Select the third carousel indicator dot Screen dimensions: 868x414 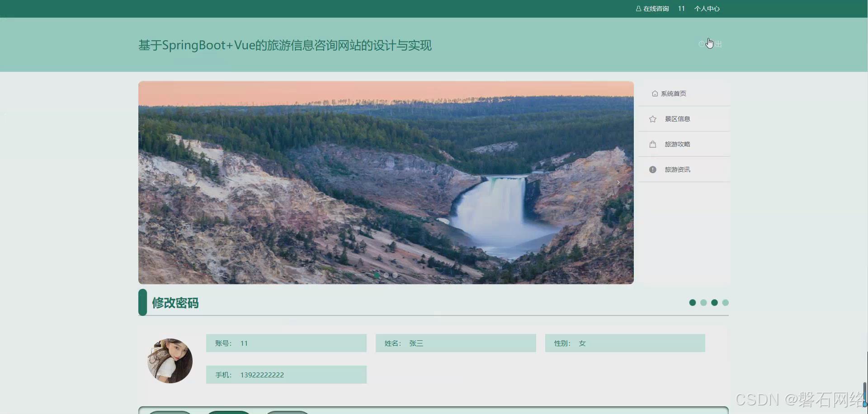[395, 275]
